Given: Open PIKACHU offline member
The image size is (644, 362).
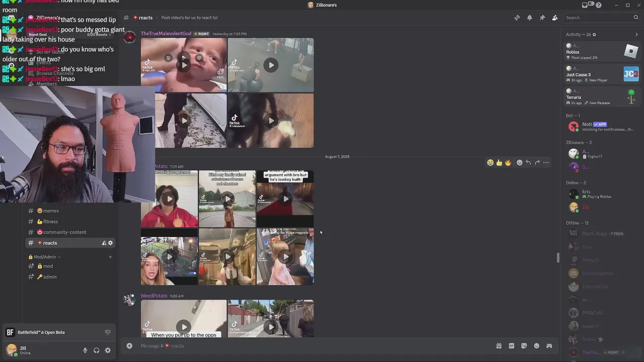Looking at the screenshot, I should point(602,313).
